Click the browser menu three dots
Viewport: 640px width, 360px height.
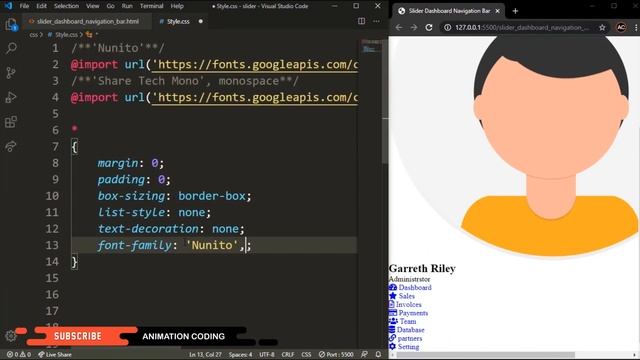[x=636, y=27]
